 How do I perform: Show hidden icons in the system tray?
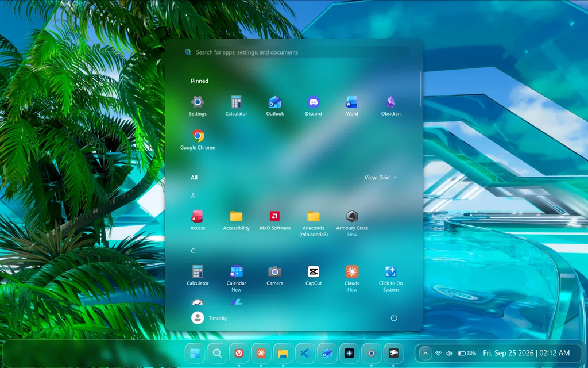tap(425, 354)
